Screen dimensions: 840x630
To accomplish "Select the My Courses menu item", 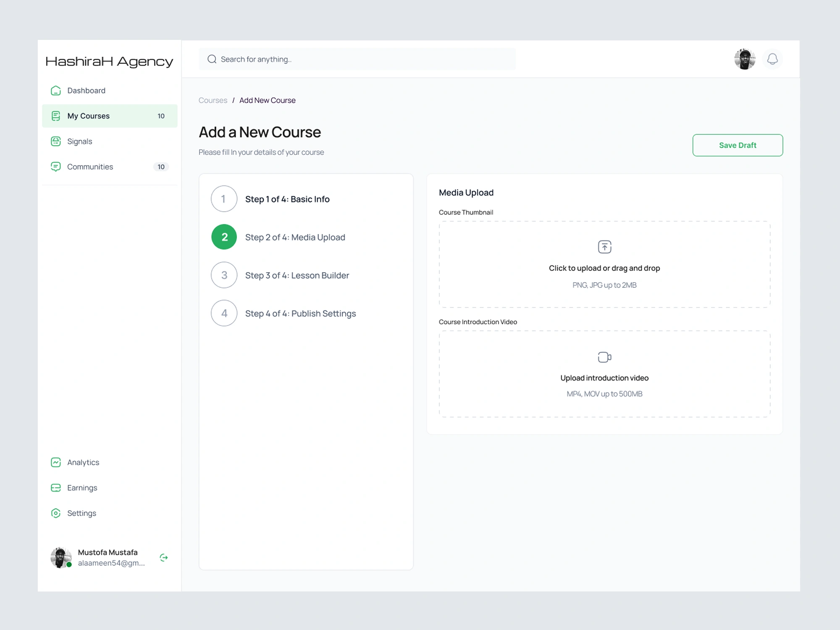I will [89, 116].
